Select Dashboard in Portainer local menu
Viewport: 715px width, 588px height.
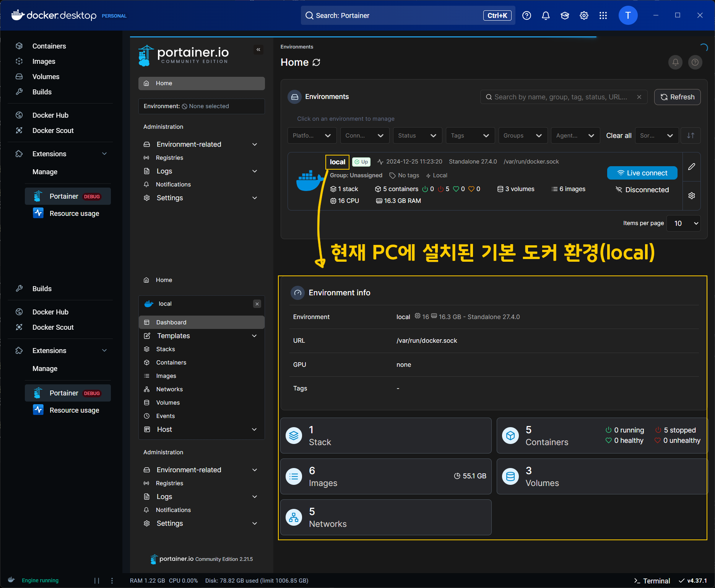click(201, 322)
